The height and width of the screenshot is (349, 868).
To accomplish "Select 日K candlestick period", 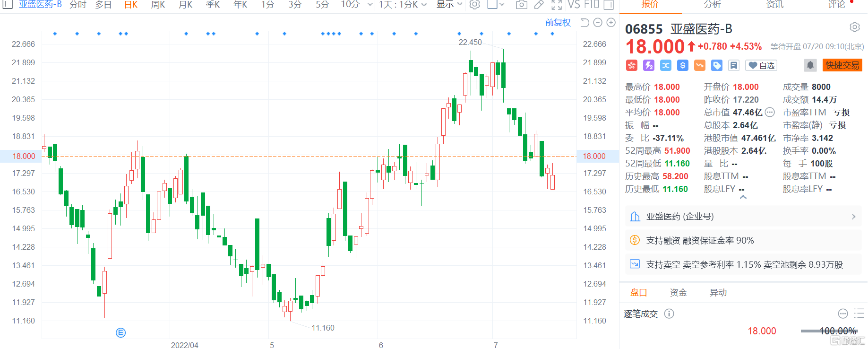I will (131, 5).
